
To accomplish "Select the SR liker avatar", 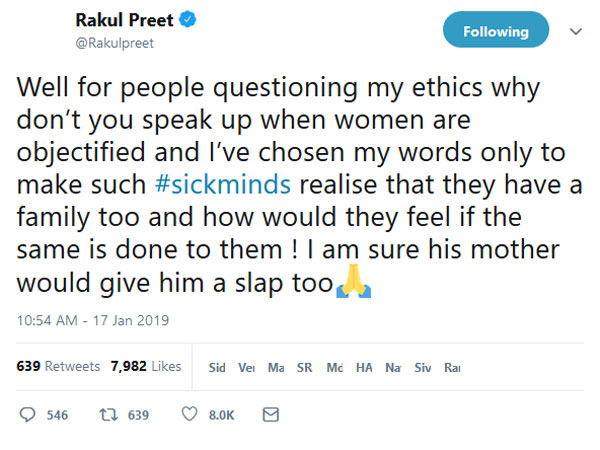I will 305,368.
